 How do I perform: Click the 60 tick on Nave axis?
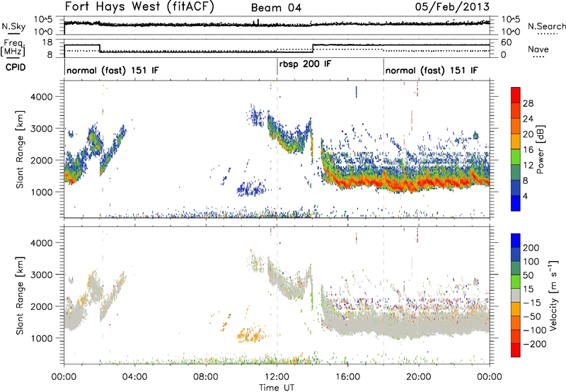pyautogui.click(x=507, y=42)
